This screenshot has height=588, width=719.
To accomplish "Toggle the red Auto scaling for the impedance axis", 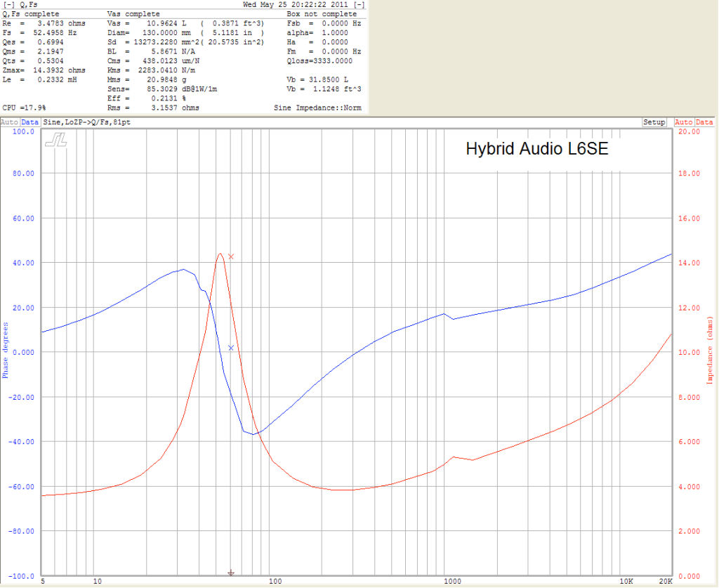I will (683, 122).
